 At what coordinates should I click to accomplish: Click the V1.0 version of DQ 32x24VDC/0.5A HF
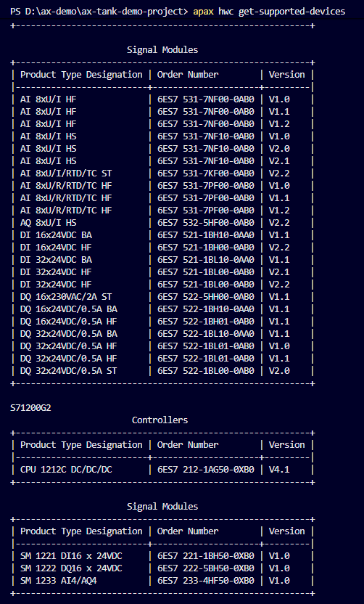[279, 346]
